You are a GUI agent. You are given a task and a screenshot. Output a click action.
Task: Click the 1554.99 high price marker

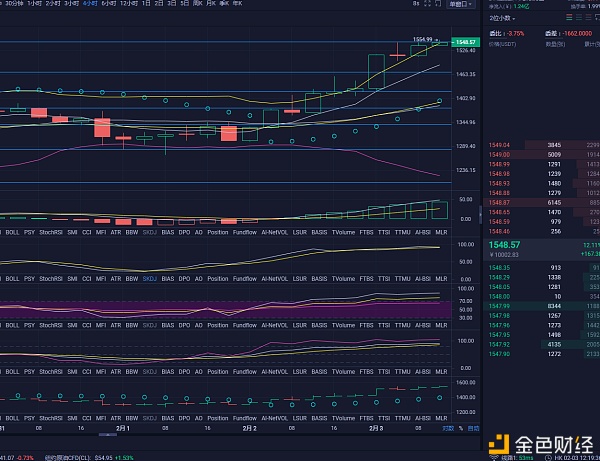point(423,39)
